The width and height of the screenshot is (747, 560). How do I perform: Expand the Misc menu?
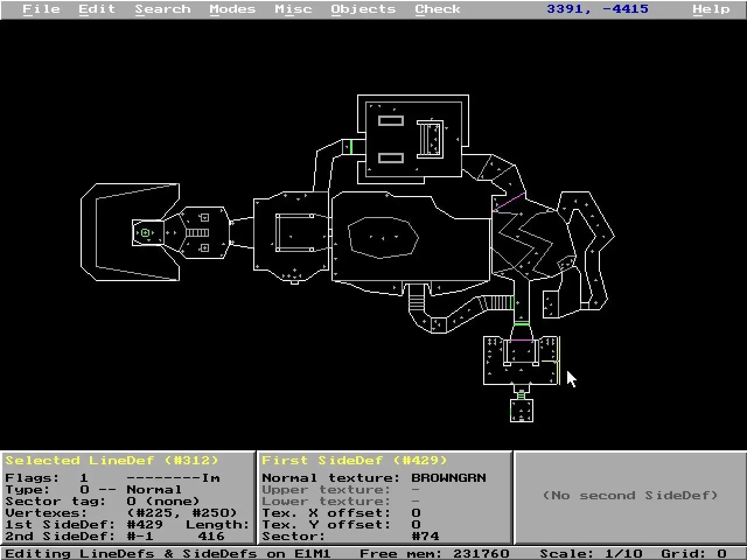(x=293, y=9)
